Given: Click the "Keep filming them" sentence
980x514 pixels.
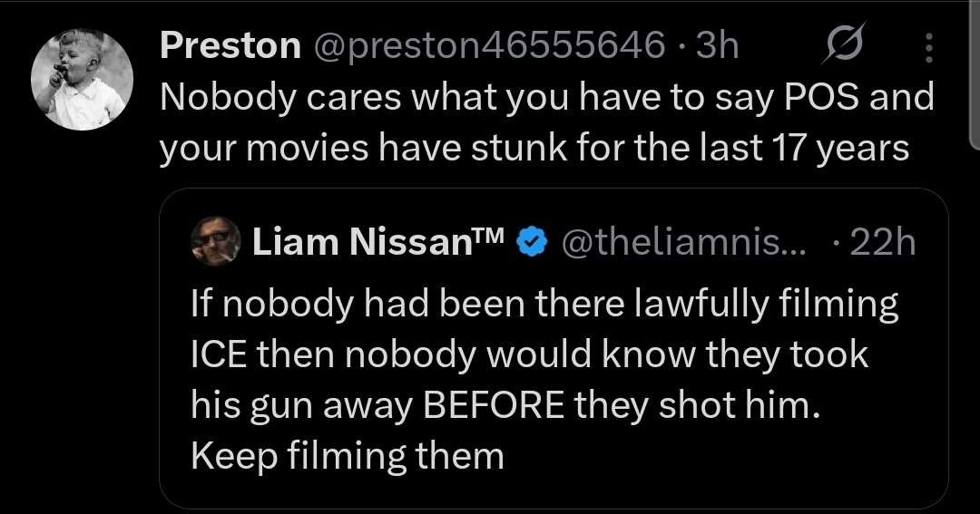Looking at the screenshot, I should click(347, 455).
